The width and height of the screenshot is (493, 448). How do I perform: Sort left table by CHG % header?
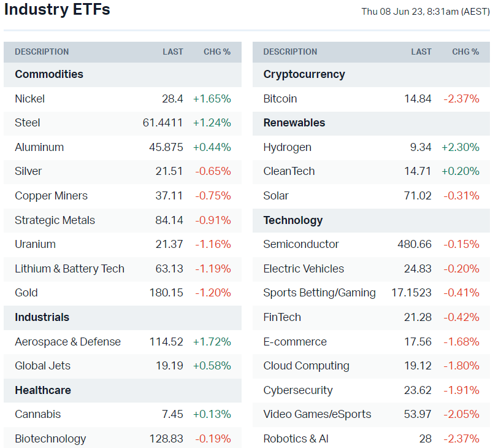click(x=217, y=52)
